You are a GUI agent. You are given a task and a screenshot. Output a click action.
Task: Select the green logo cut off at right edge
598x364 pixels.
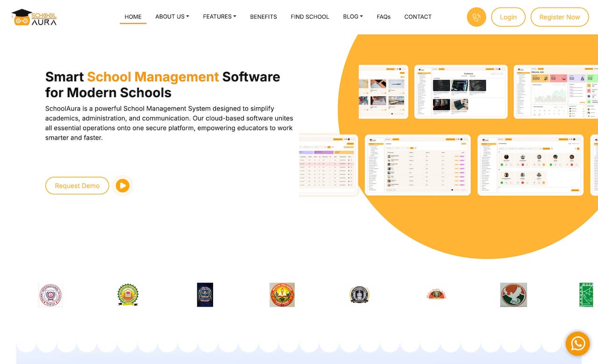point(586,295)
